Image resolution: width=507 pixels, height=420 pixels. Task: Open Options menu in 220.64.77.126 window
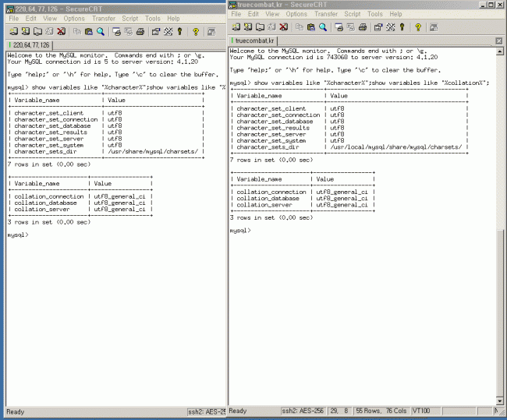tap(75, 18)
